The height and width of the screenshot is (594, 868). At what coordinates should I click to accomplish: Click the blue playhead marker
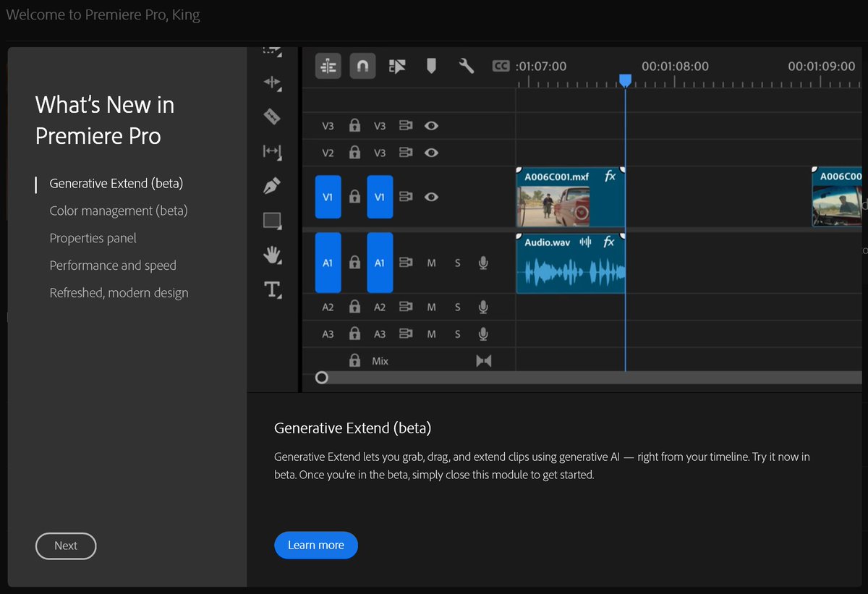coord(625,80)
